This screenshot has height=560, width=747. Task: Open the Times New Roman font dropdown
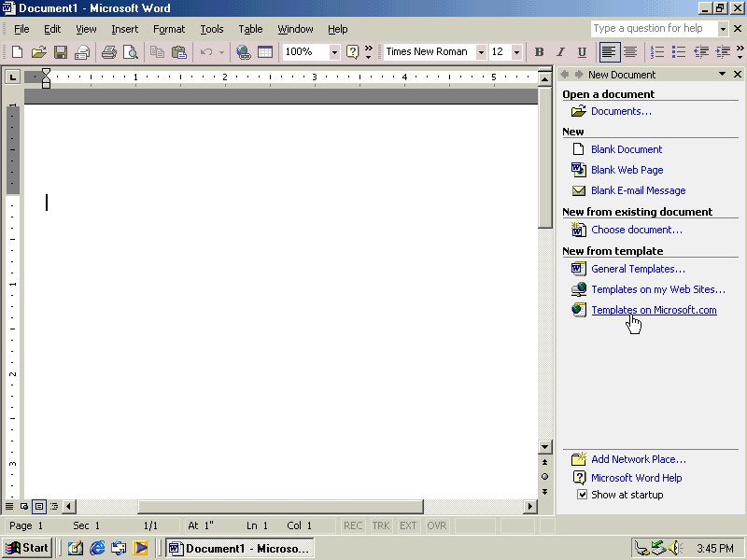481,52
